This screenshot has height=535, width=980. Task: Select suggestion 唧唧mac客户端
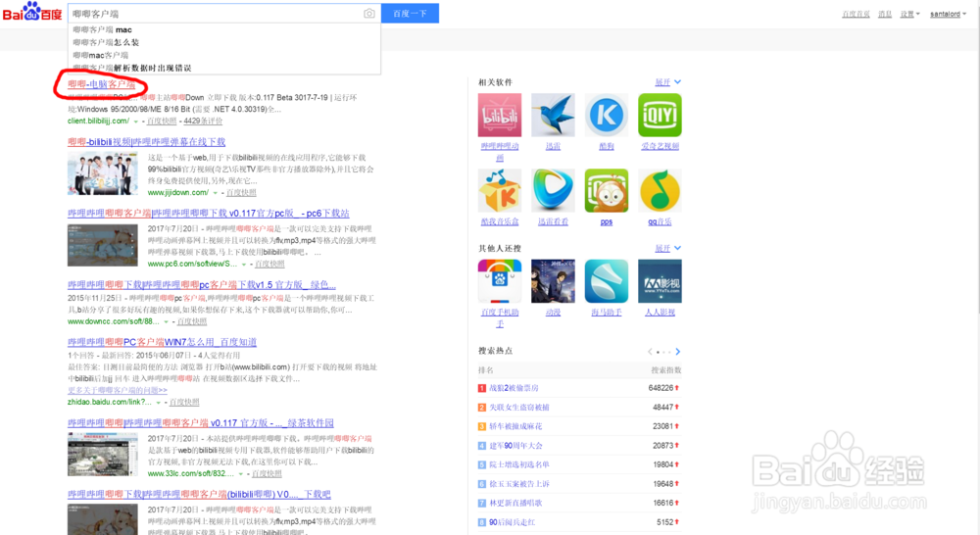coord(101,55)
